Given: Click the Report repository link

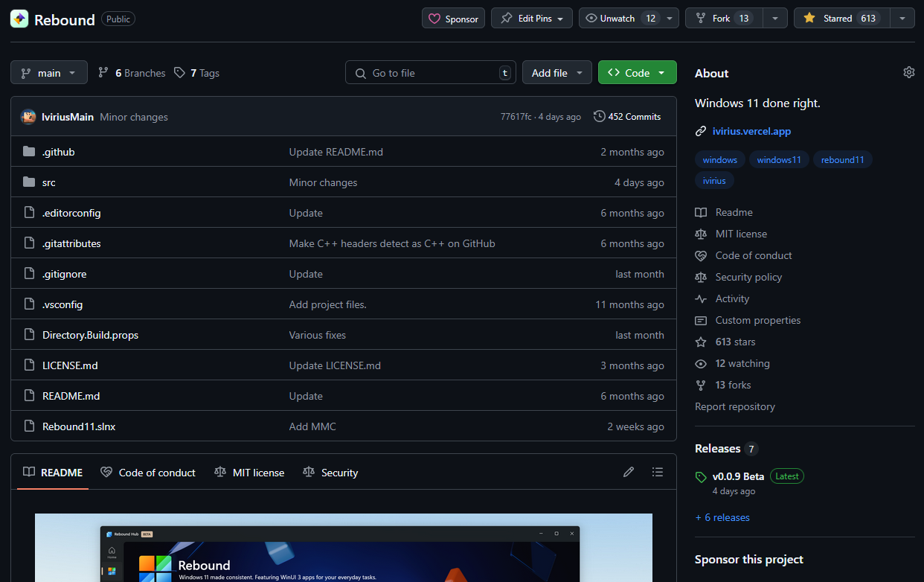Looking at the screenshot, I should tap(735, 406).
